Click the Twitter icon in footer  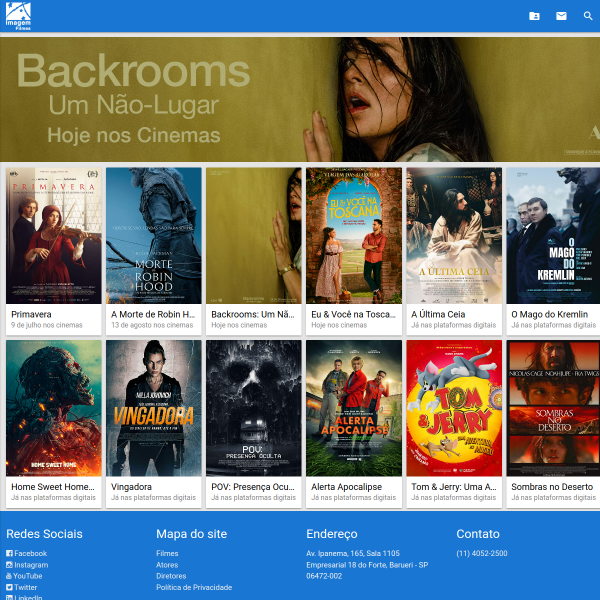coord(10,587)
